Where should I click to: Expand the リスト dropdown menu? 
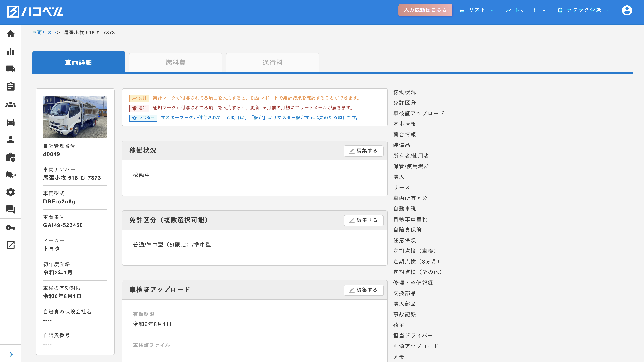pyautogui.click(x=477, y=10)
